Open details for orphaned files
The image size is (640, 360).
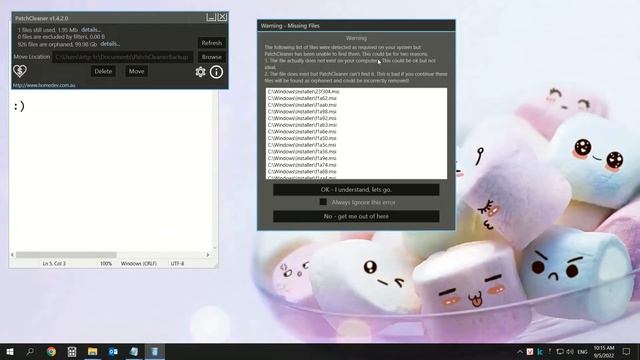coord(110,44)
